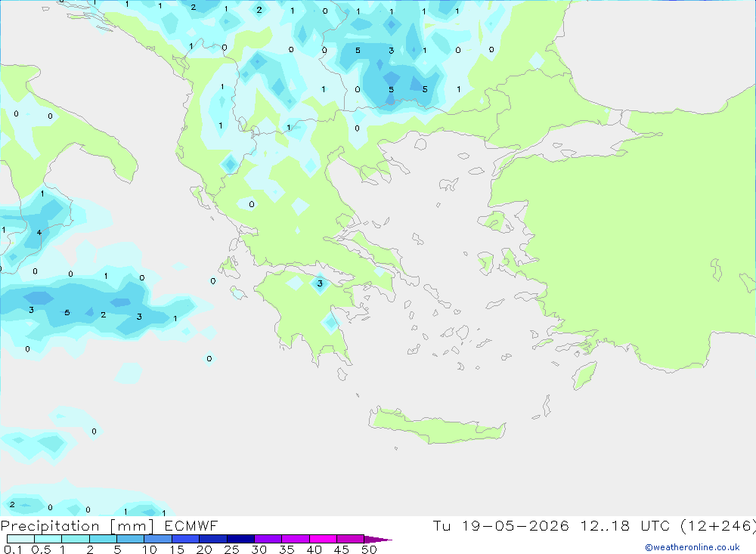Image resolution: width=756 pixels, height=554 pixels.
Task: Click the "3" precipitation value on the Peloponnese
Action: coord(320,283)
